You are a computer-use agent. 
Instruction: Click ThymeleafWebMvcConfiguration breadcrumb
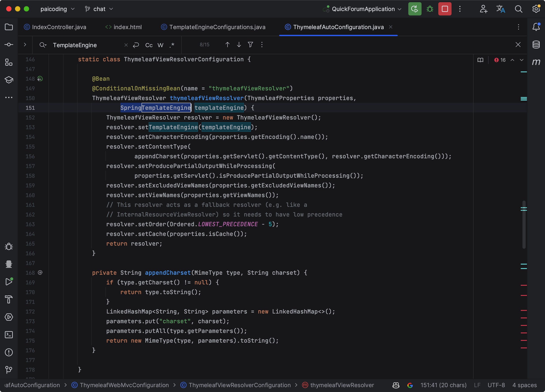point(124,385)
